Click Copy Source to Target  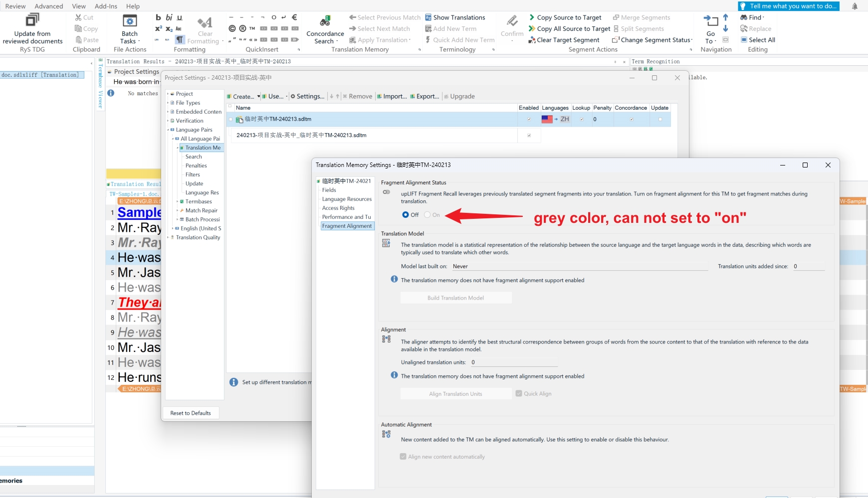(x=565, y=17)
